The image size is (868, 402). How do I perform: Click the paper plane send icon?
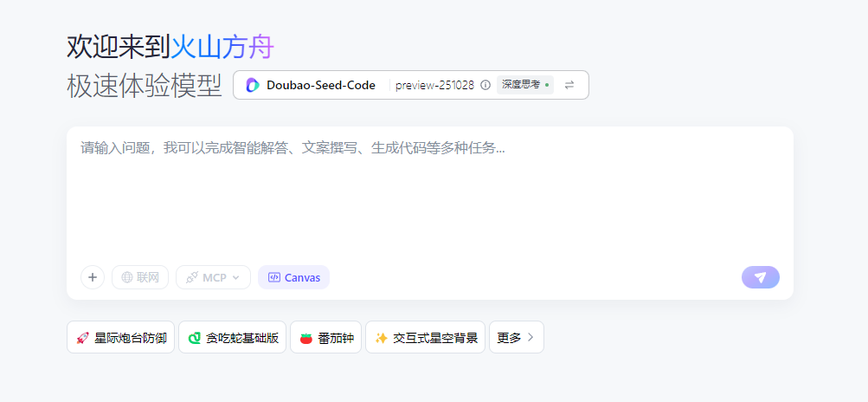(x=760, y=277)
